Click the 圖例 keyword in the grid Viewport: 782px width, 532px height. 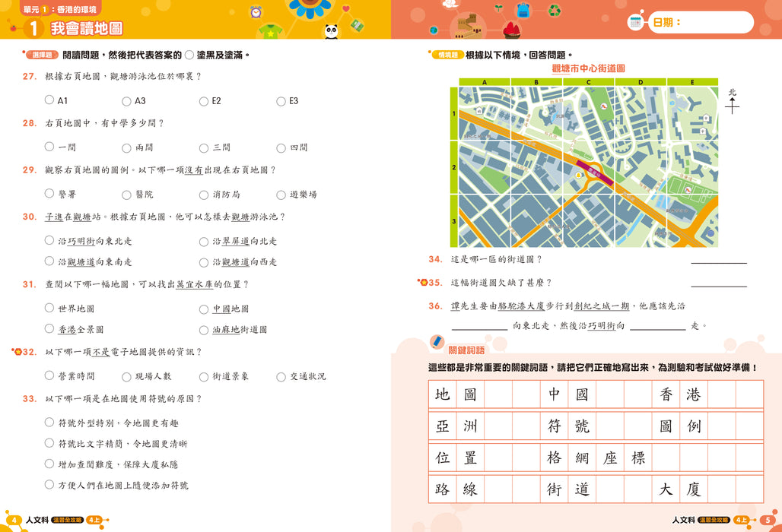(680, 426)
